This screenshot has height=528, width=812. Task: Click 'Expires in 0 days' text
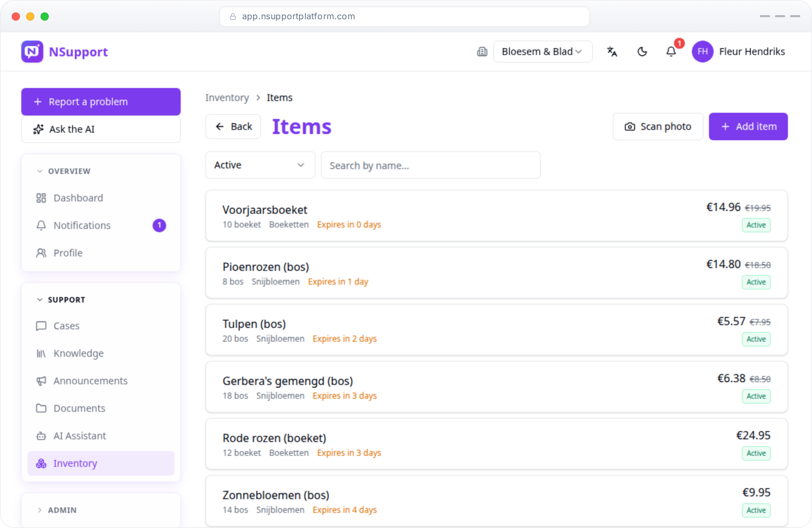pyautogui.click(x=349, y=224)
